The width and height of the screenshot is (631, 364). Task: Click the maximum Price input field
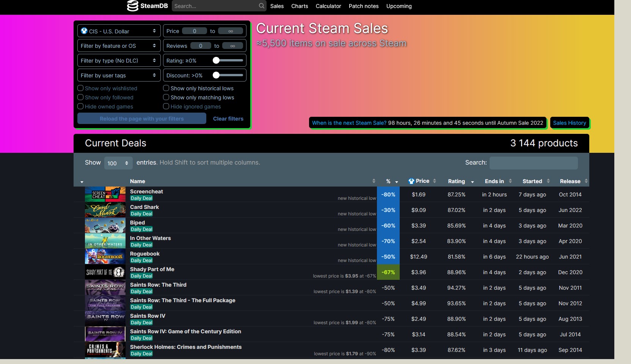click(x=231, y=31)
